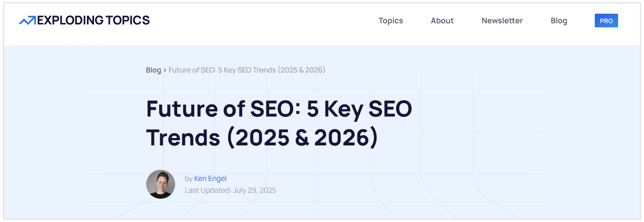
Task: Select the EXPLODING TOPICS wordmark
Action: pos(93,20)
